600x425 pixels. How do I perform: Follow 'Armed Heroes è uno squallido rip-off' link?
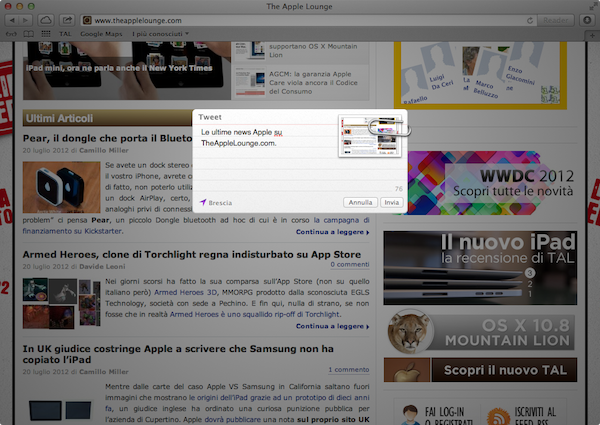tap(255, 314)
